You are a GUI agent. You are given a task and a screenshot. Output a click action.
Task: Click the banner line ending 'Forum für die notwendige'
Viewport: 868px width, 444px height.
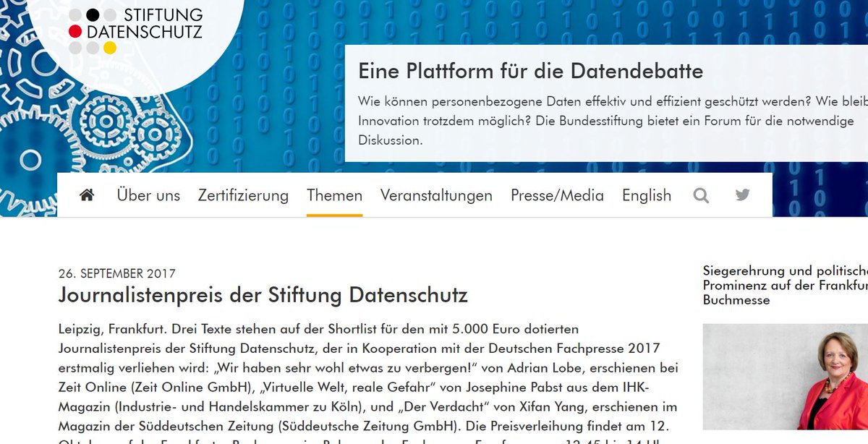606,121
